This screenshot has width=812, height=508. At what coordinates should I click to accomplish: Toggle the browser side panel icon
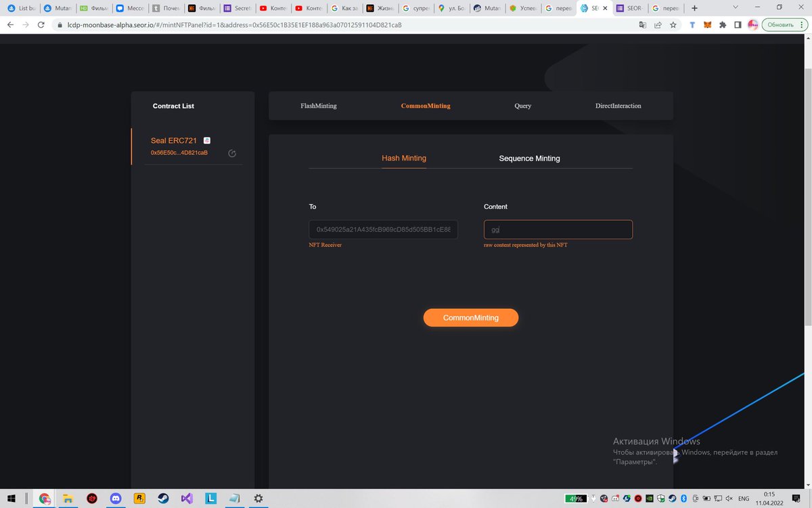(x=738, y=24)
